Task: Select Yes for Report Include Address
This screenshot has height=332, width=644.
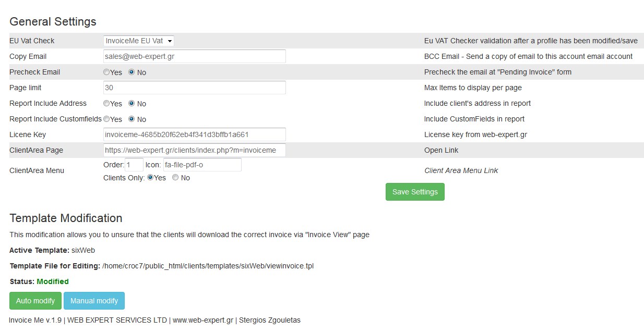Action: click(x=106, y=103)
